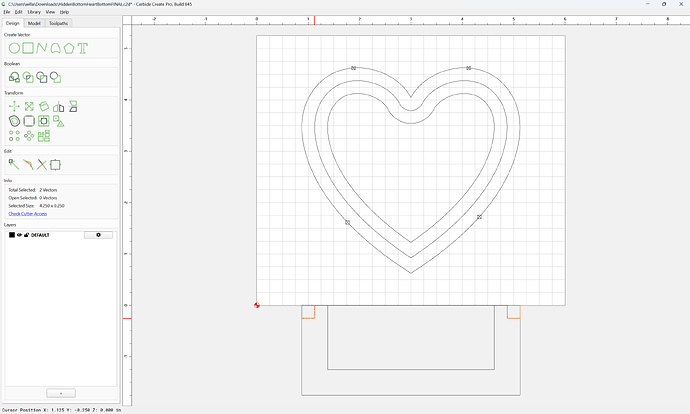Select the DEFAULT layer row
The width and height of the screenshot is (690, 414).
pos(61,235)
